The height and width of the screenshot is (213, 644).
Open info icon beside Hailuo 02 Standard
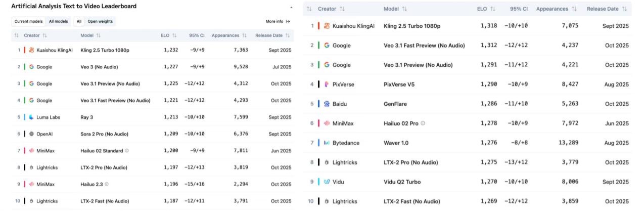click(127, 151)
